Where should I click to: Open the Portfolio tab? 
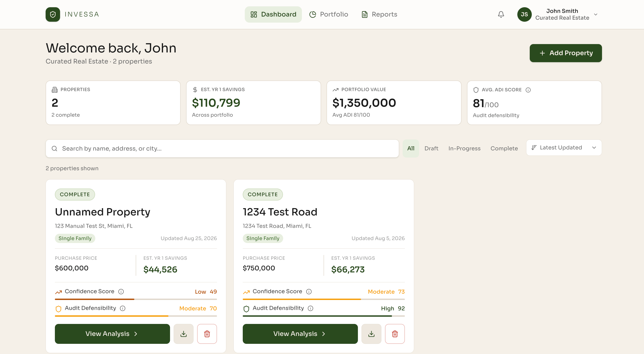tap(329, 14)
